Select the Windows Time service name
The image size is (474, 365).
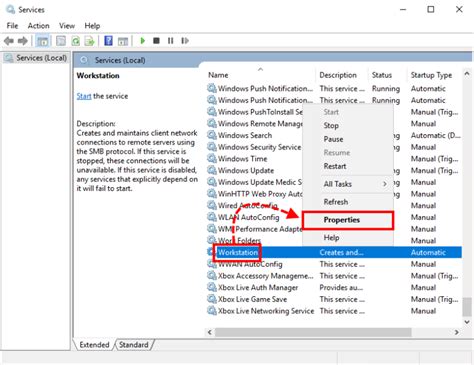pyautogui.click(x=243, y=159)
